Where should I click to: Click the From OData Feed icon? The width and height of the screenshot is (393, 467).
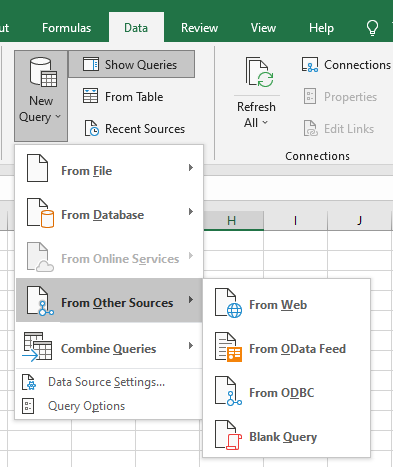229,347
